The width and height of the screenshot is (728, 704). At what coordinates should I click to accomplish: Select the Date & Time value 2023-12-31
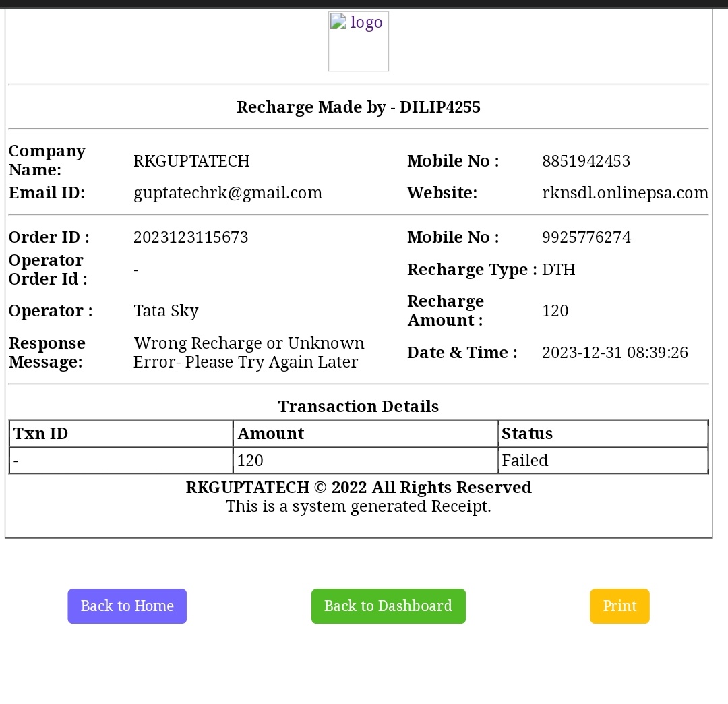(x=615, y=353)
